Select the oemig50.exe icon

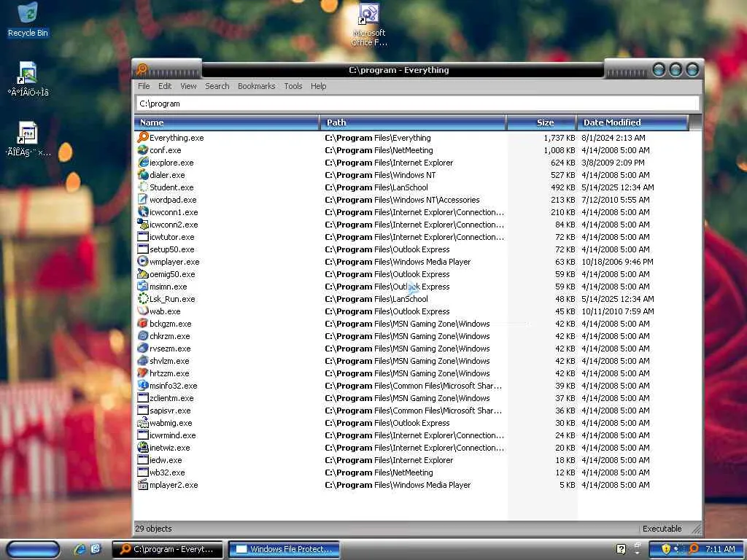click(x=143, y=274)
